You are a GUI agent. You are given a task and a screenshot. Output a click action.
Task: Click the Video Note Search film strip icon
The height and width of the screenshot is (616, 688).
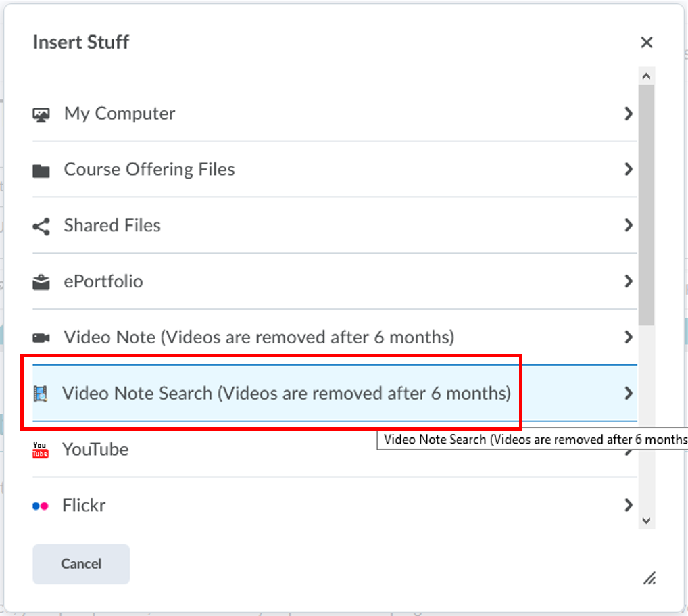pyautogui.click(x=42, y=394)
